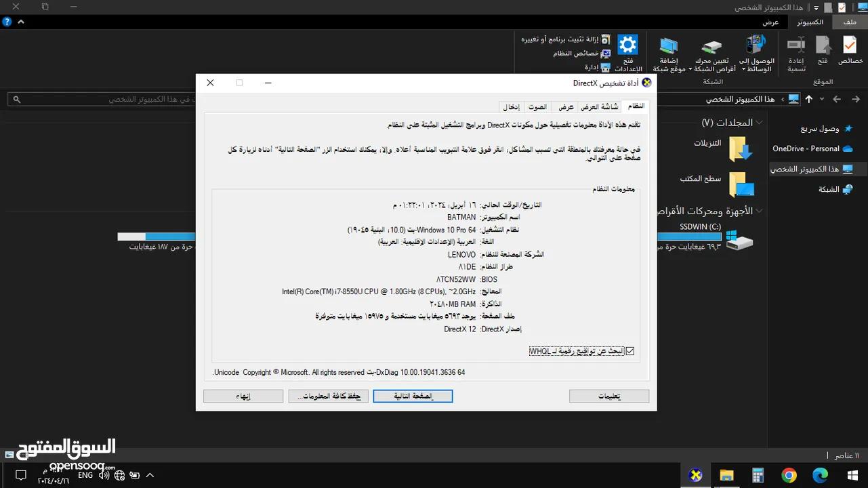Open File Explorer from the taskbar

[x=726, y=475]
